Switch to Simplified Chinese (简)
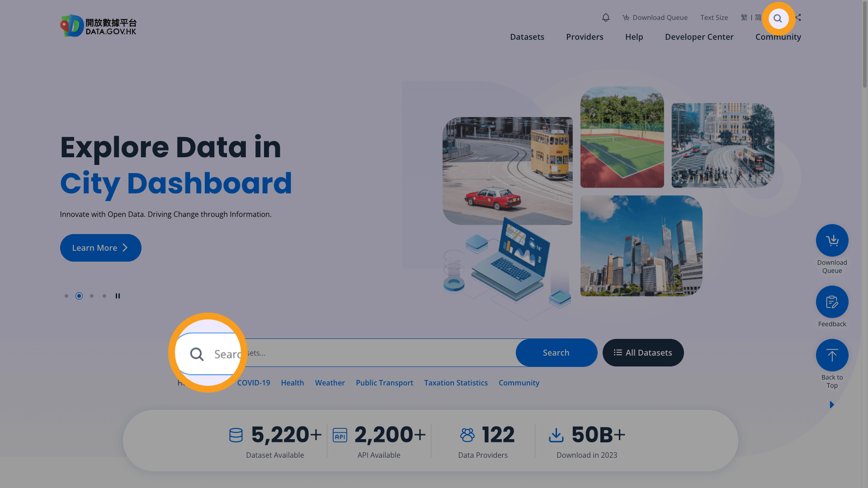The image size is (868, 488). pyautogui.click(x=758, y=18)
